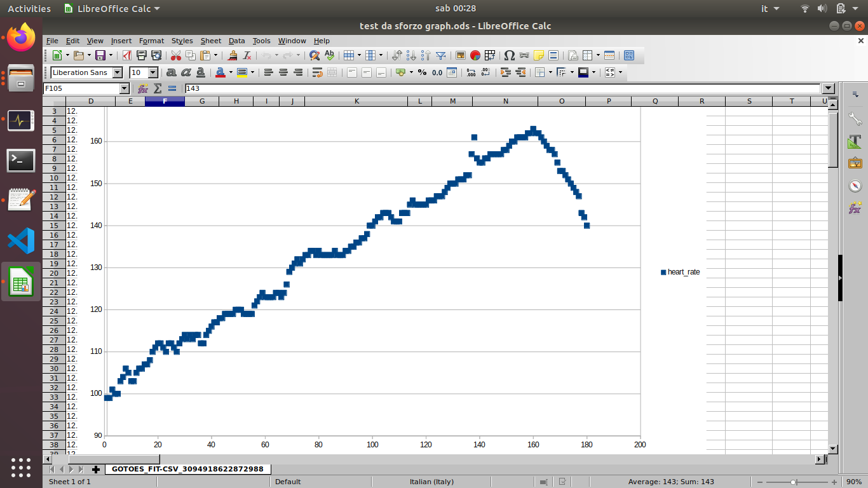The image size is (868, 488).
Task: Open the borders dropdown arrow
Action: point(550,72)
